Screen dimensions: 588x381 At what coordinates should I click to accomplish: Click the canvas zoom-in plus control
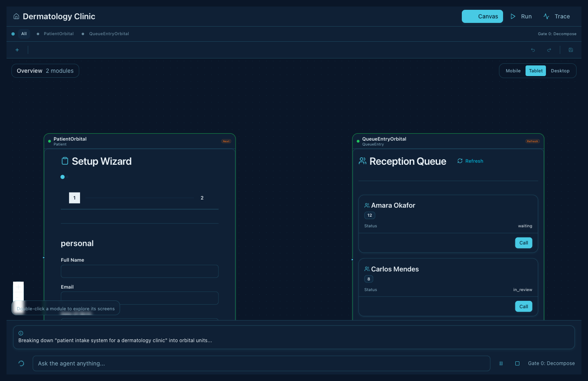(x=18, y=287)
